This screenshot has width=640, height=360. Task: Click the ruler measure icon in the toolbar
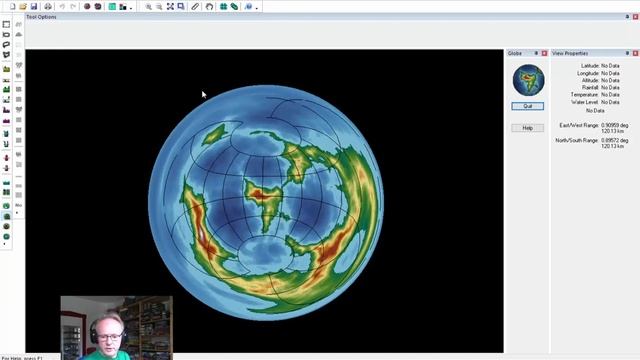click(195, 7)
